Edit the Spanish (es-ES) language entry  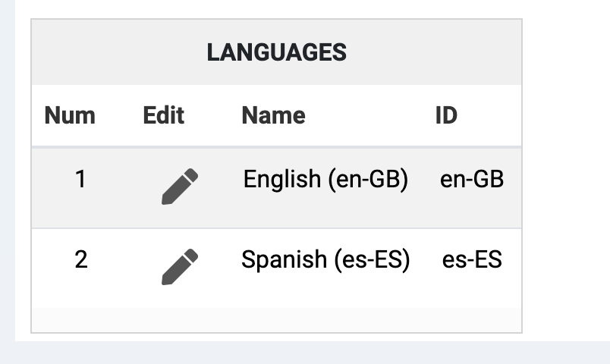click(x=180, y=267)
